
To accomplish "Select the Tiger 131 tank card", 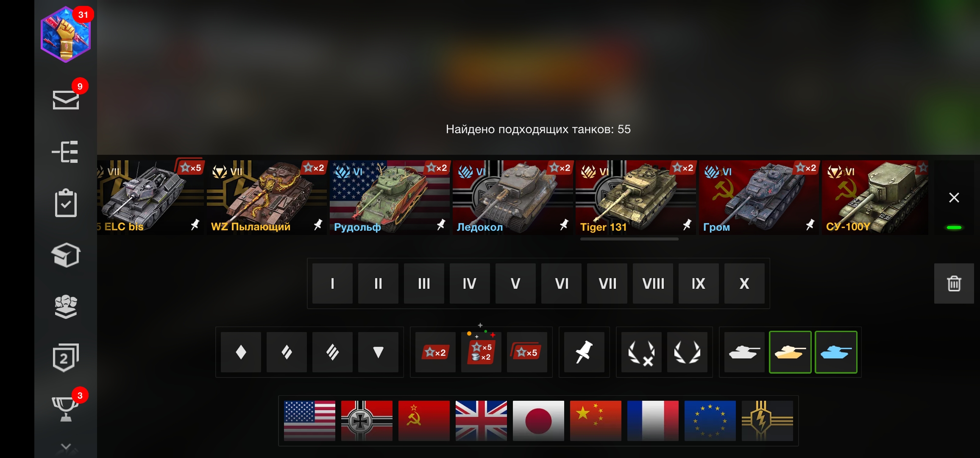I will [x=635, y=197].
